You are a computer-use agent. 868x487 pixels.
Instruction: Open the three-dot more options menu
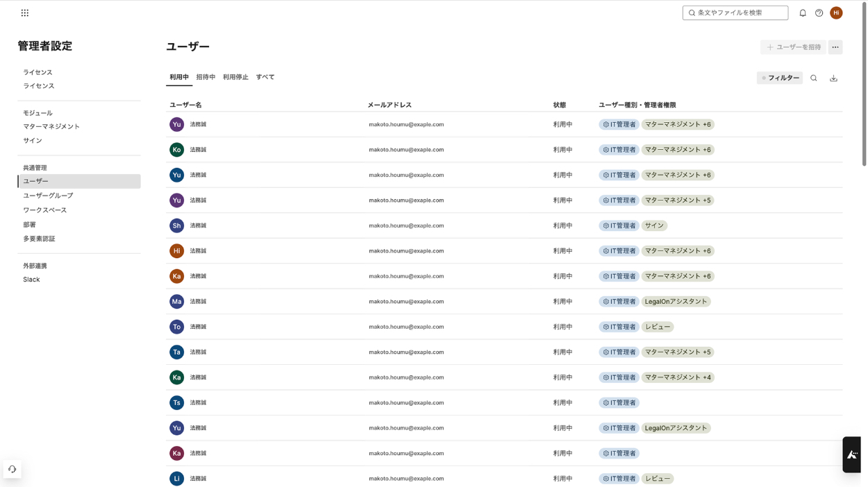tap(835, 47)
